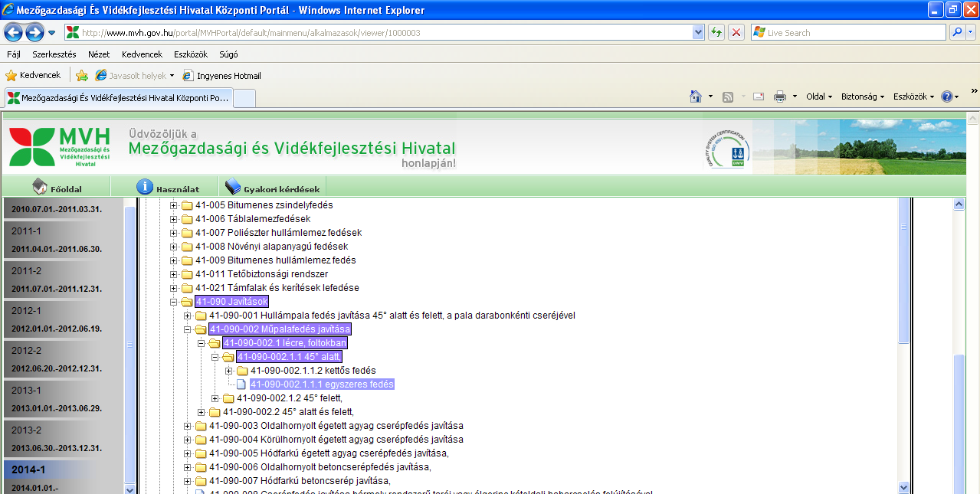Open the Eszközök menu in menu bar
The height and width of the screenshot is (494, 980).
coord(192,54)
